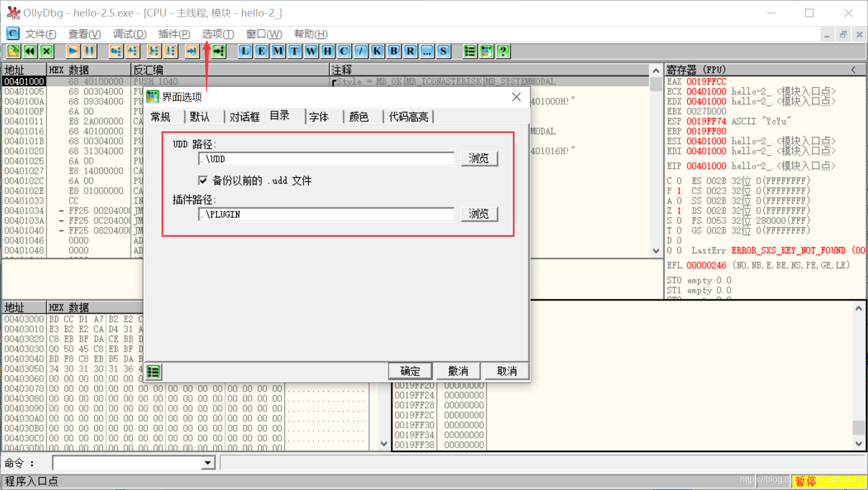Viewport: 868px width, 490px height.
Task: Open the Run trace (...) icon
Action: pos(427,51)
